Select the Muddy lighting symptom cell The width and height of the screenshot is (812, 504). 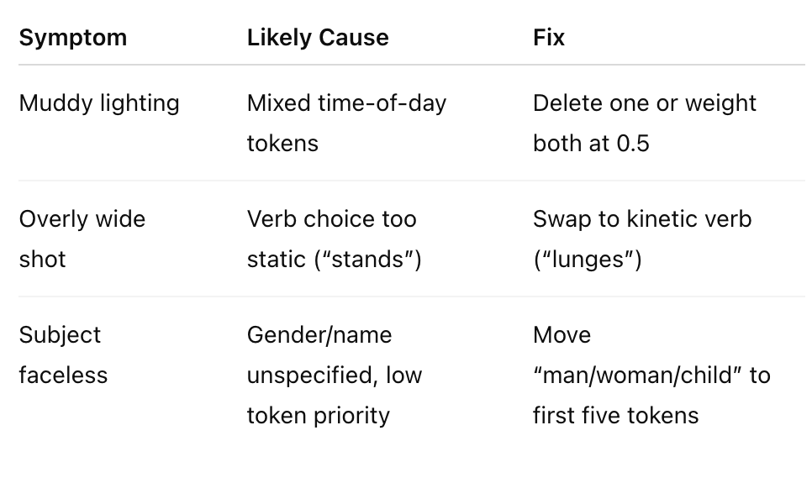coord(99,103)
